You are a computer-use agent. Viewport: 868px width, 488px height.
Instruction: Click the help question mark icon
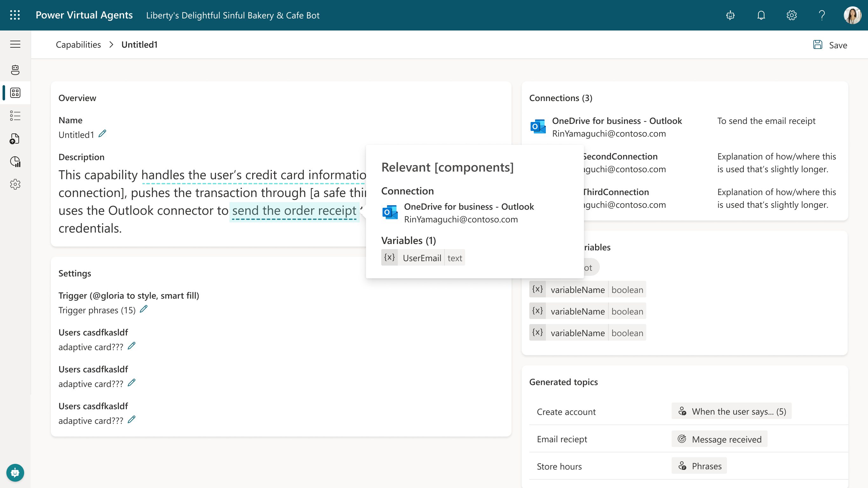coord(822,15)
